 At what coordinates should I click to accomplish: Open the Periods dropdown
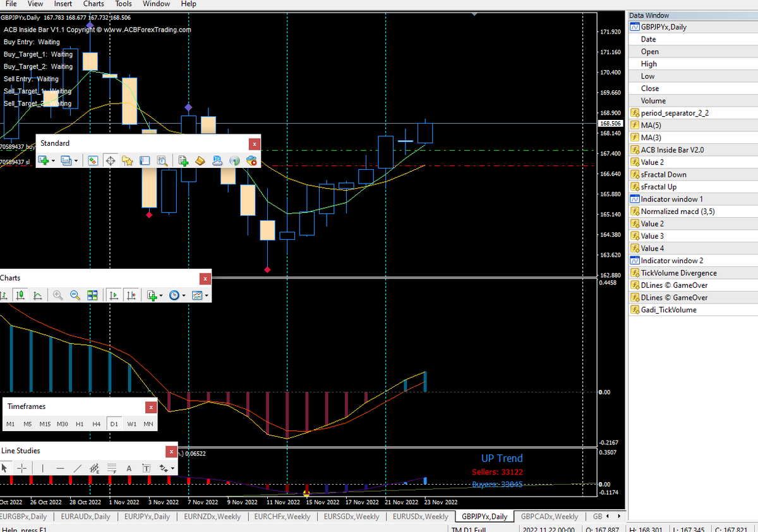pyautogui.click(x=184, y=295)
